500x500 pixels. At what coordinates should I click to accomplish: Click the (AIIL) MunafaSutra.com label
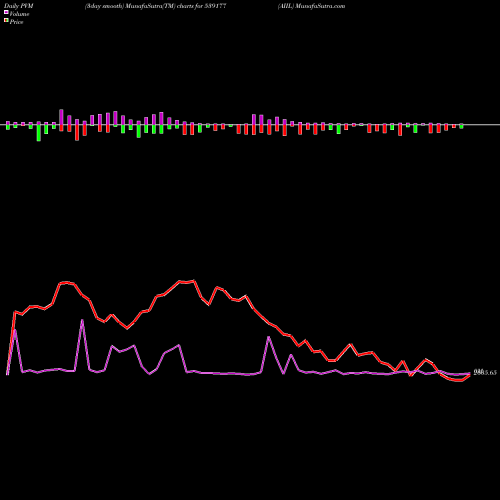click(x=311, y=6)
